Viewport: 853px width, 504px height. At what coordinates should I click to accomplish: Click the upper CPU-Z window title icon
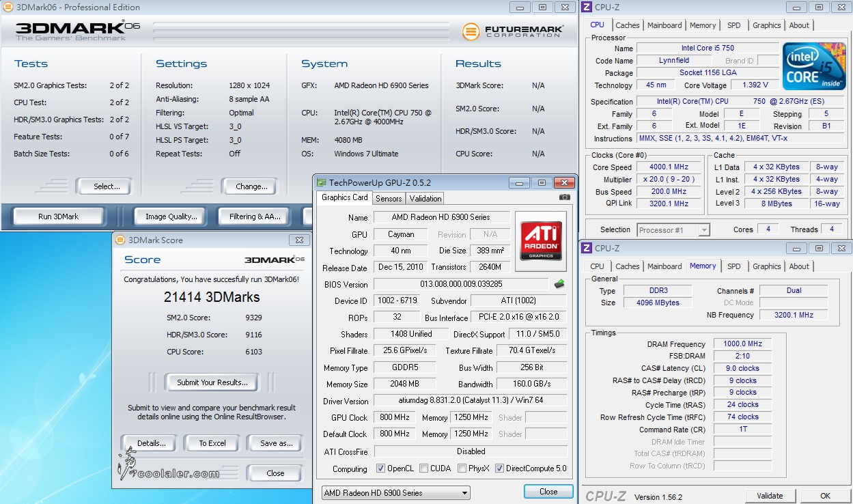pos(586,7)
